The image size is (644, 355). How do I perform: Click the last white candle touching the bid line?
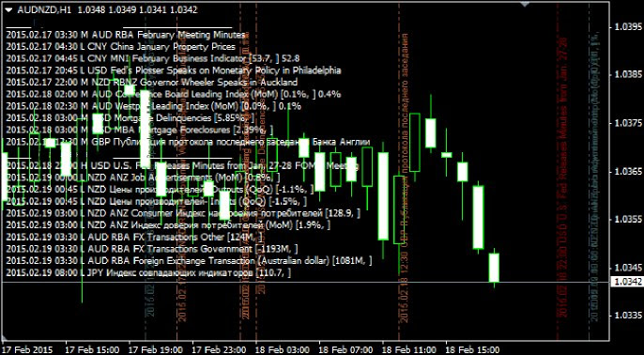click(494, 268)
